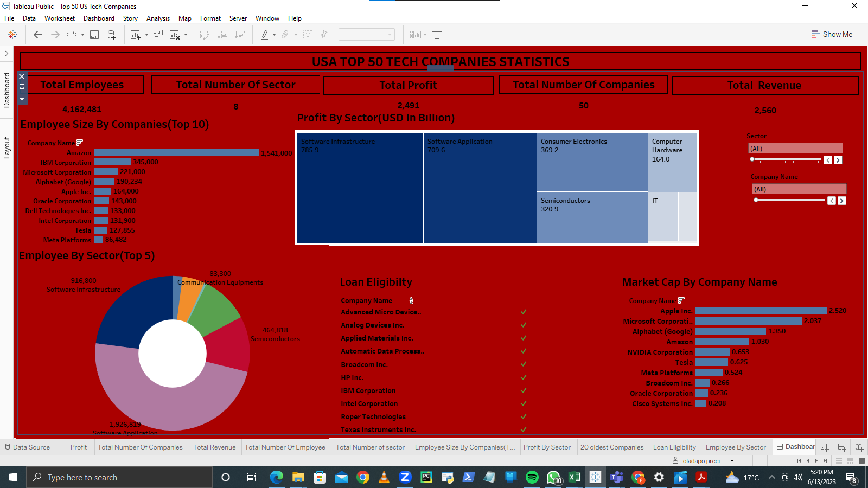Click the Swap rows and columns icon
This screenshot has height=488, width=868.
[x=205, y=35]
